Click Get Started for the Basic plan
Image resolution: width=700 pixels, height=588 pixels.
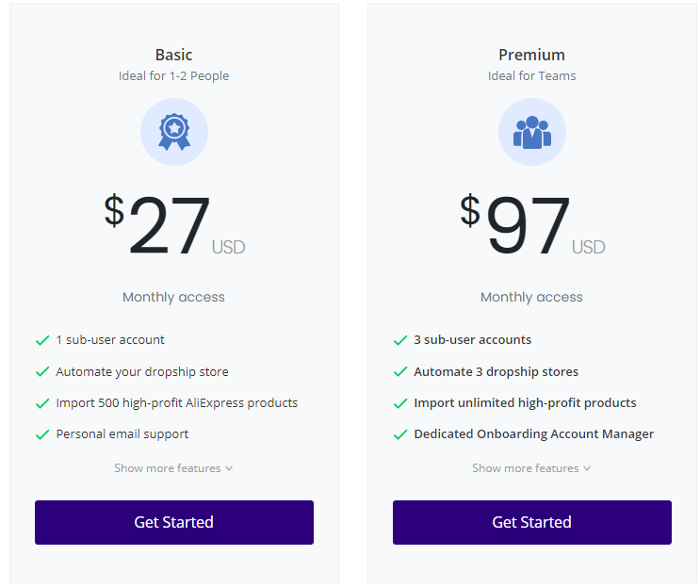point(174,522)
